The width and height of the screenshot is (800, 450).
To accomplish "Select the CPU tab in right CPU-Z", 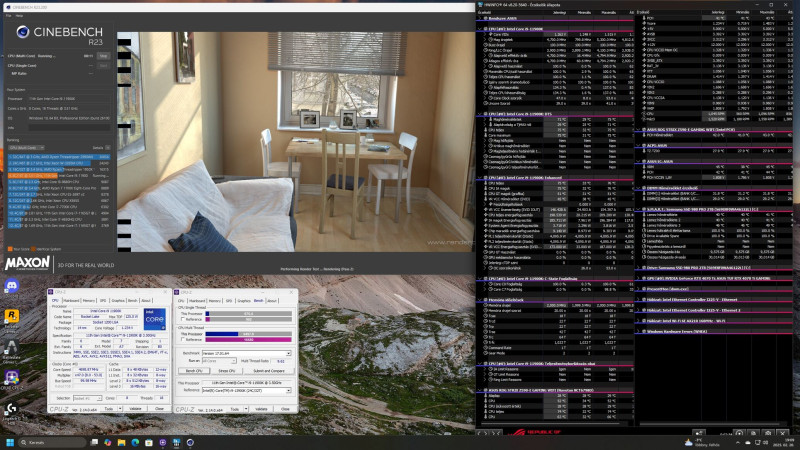I will click(x=181, y=301).
